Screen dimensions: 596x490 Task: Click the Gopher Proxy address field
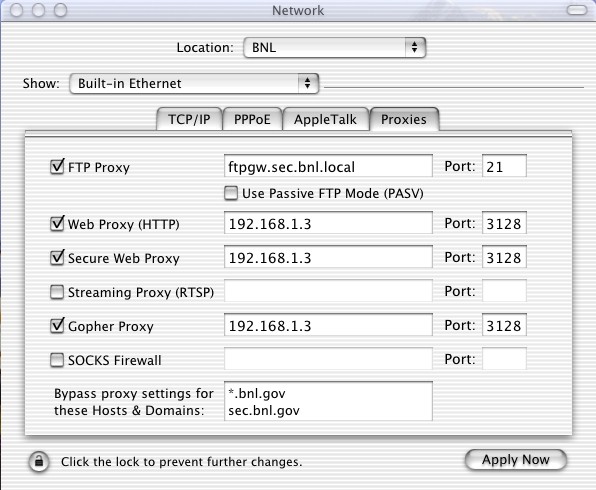point(328,325)
